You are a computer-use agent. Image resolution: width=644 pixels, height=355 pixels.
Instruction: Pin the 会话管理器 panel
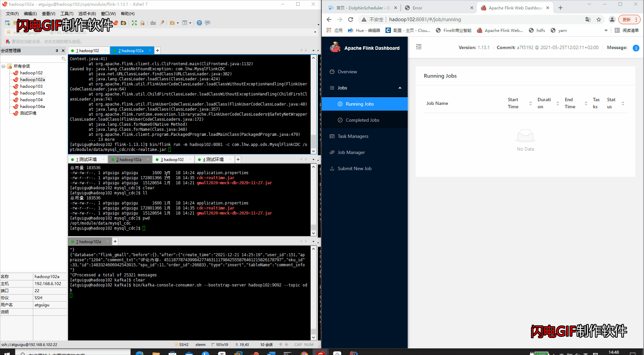57,50
